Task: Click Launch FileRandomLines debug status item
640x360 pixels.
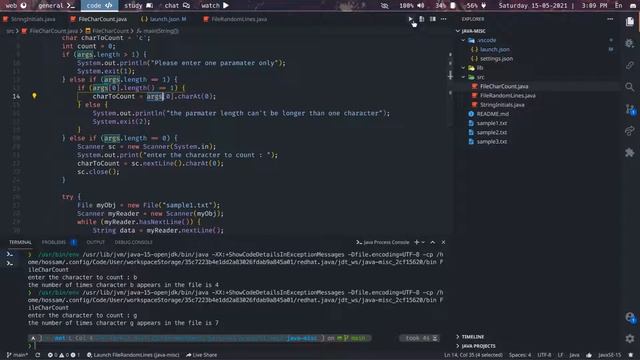Action: coord(133,355)
